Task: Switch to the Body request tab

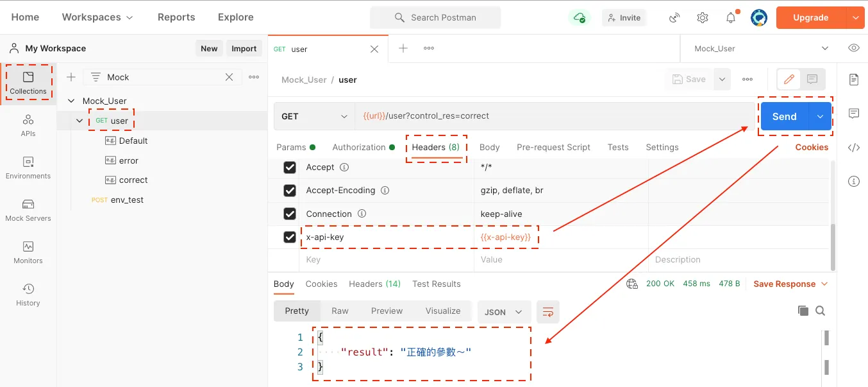Action: tap(490, 147)
